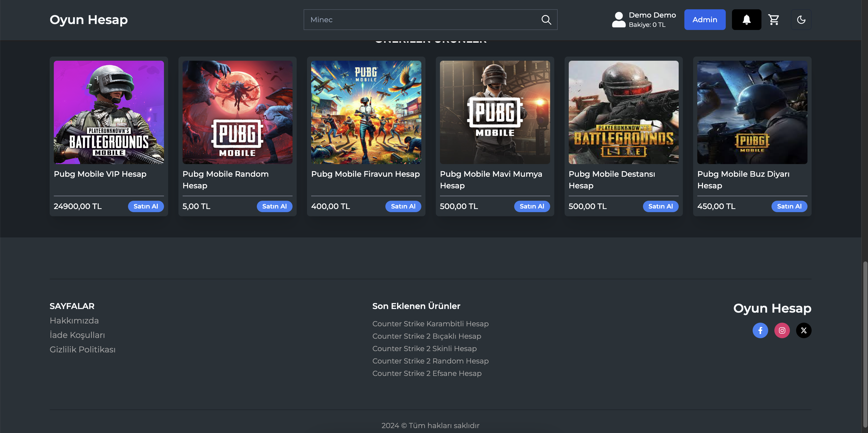Click the search magnifier icon
Viewport: 868px width, 433px height.
(546, 20)
